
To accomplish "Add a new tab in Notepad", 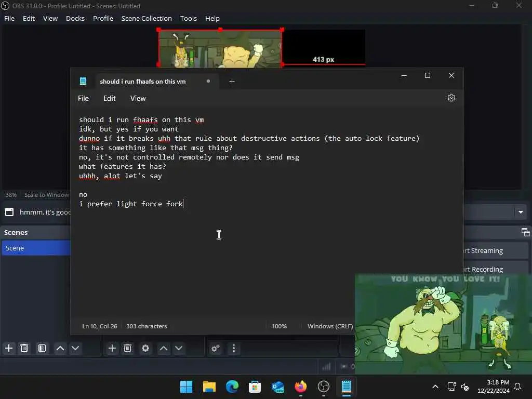I will (232, 82).
